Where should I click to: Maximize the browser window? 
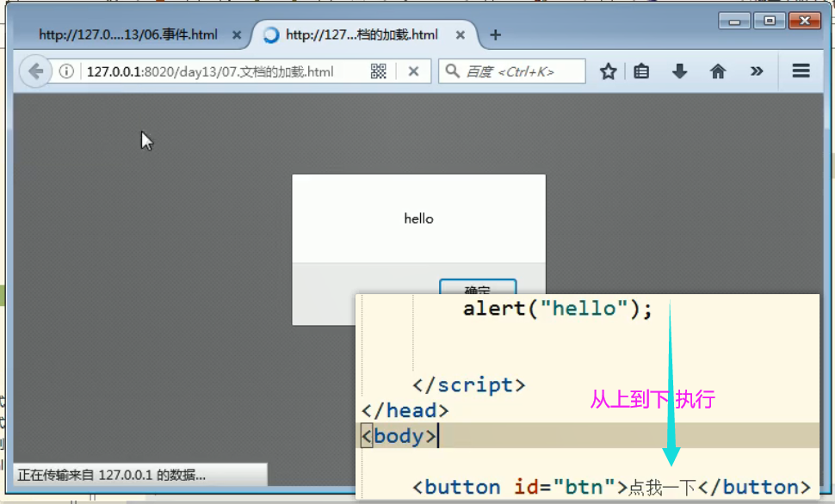770,22
